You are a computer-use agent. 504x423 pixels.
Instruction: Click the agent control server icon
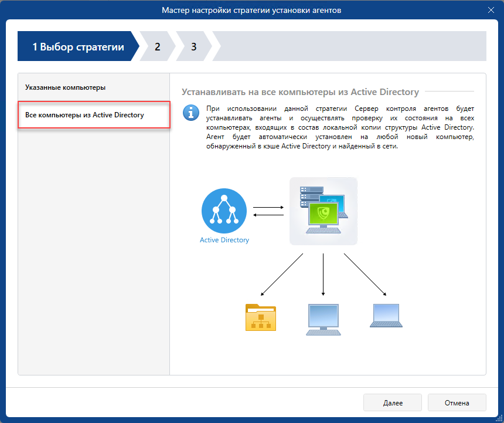(323, 211)
